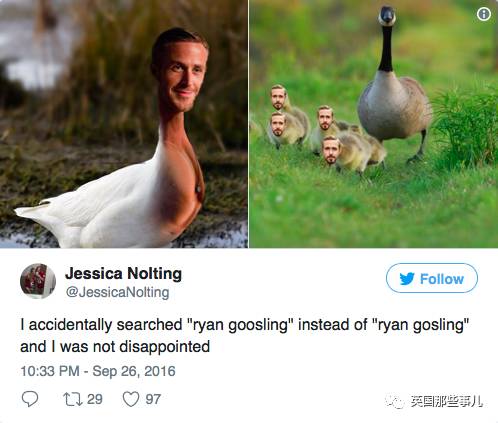Click the Twitter bird inside Follow button
The width and height of the screenshot is (498, 423).
point(407,278)
